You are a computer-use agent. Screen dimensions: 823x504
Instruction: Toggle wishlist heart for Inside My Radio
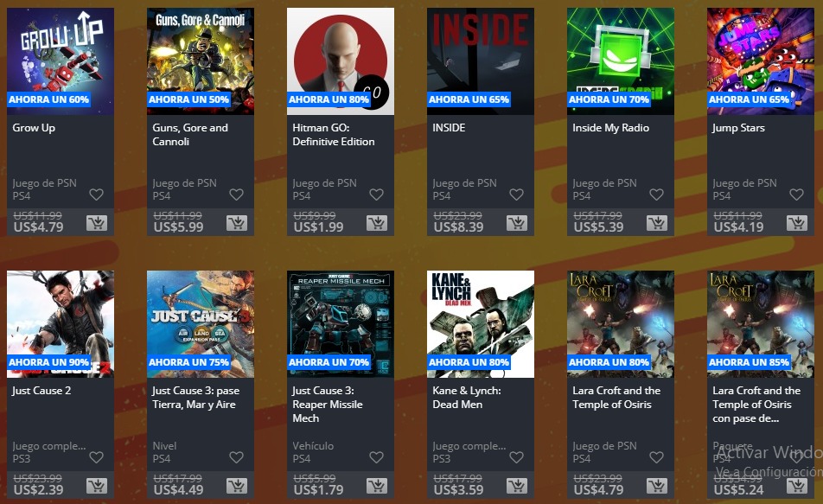tap(657, 195)
